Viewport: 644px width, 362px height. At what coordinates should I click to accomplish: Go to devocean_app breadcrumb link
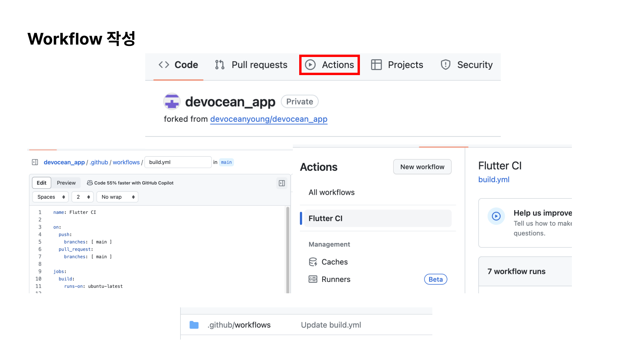click(64, 162)
